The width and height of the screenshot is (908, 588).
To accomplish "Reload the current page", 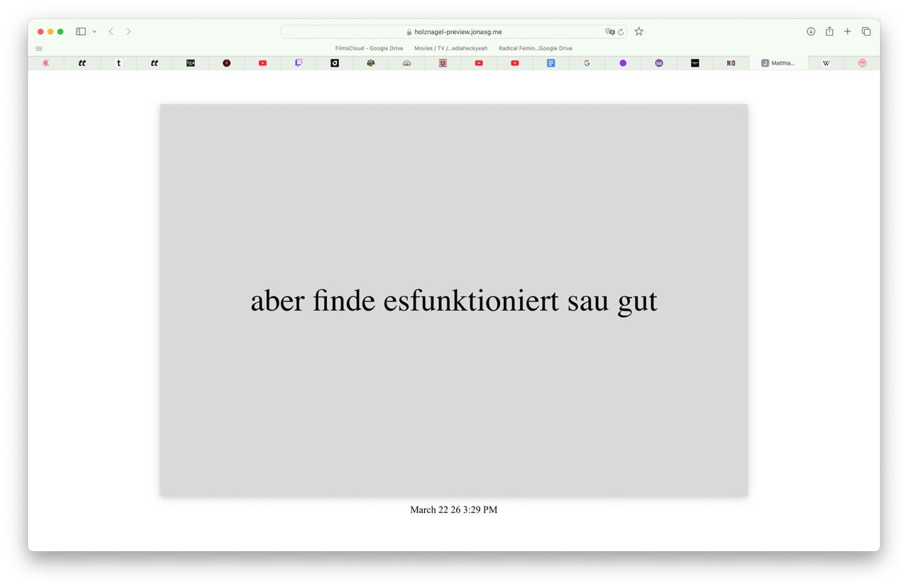I will click(621, 32).
